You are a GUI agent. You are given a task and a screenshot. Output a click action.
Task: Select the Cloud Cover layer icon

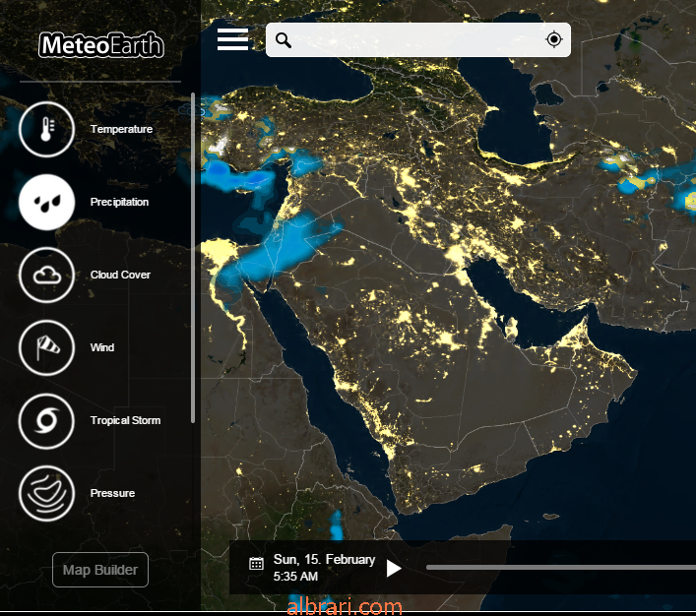coord(46,275)
